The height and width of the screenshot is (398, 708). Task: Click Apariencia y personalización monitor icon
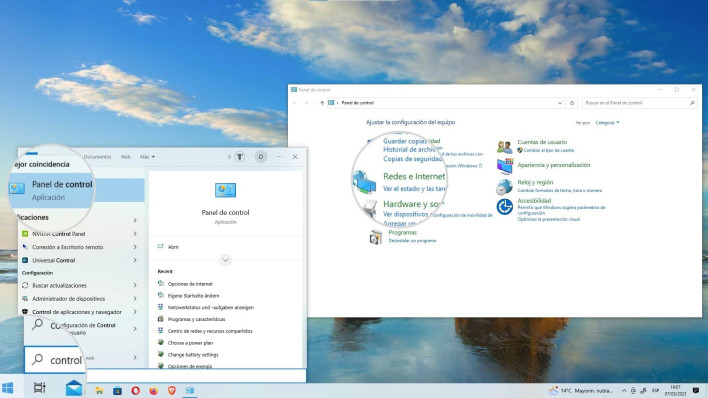tap(505, 166)
